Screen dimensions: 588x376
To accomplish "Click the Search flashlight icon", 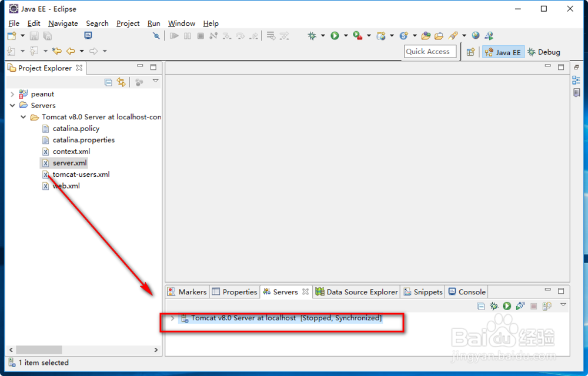I will (453, 36).
